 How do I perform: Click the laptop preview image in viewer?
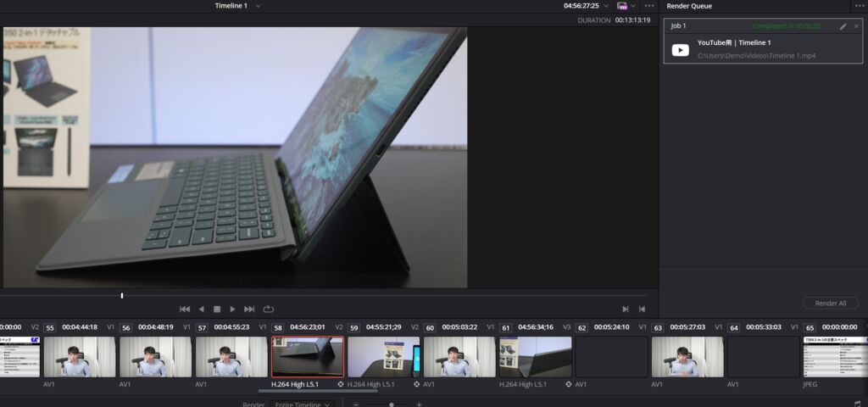pyautogui.click(x=235, y=157)
